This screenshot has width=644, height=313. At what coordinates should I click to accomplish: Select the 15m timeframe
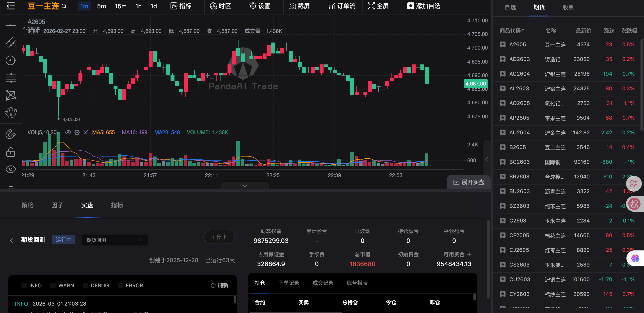point(121,6)
